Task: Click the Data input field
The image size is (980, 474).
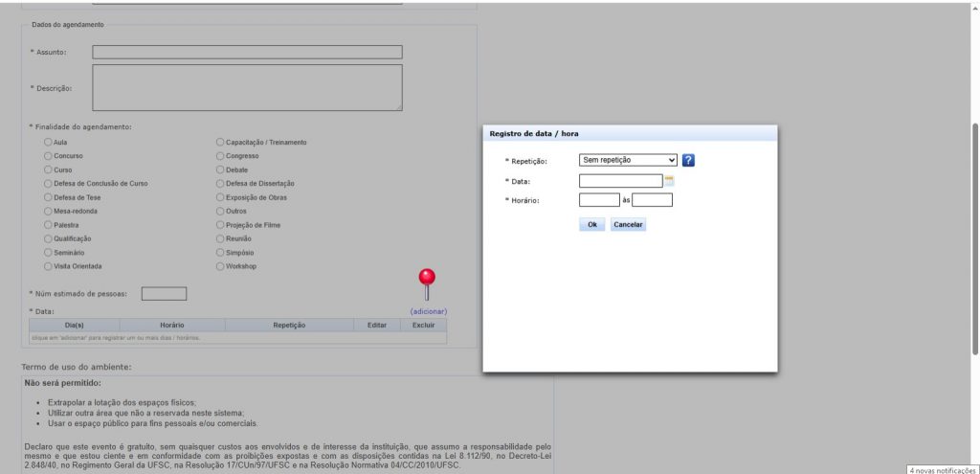Action: (620, 180)
